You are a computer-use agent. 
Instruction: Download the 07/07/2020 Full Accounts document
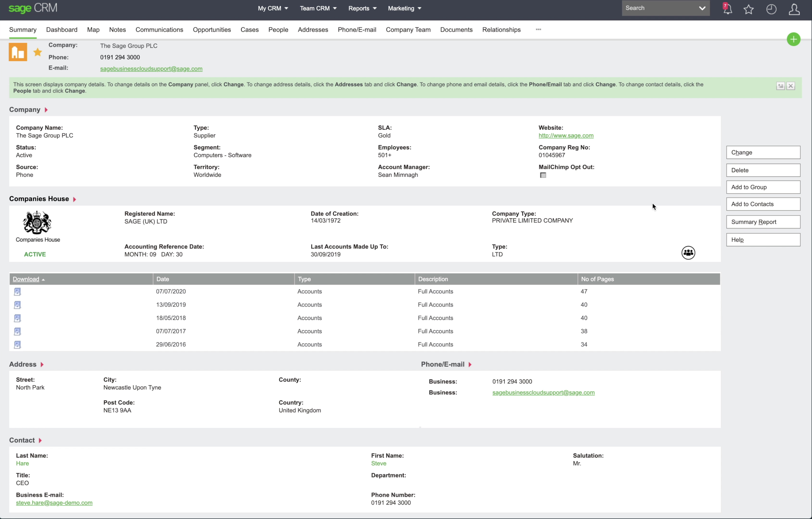point(18,292)
